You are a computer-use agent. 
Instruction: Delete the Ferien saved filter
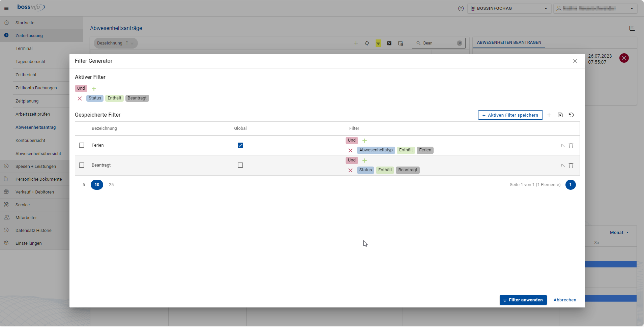pos(571,146)
